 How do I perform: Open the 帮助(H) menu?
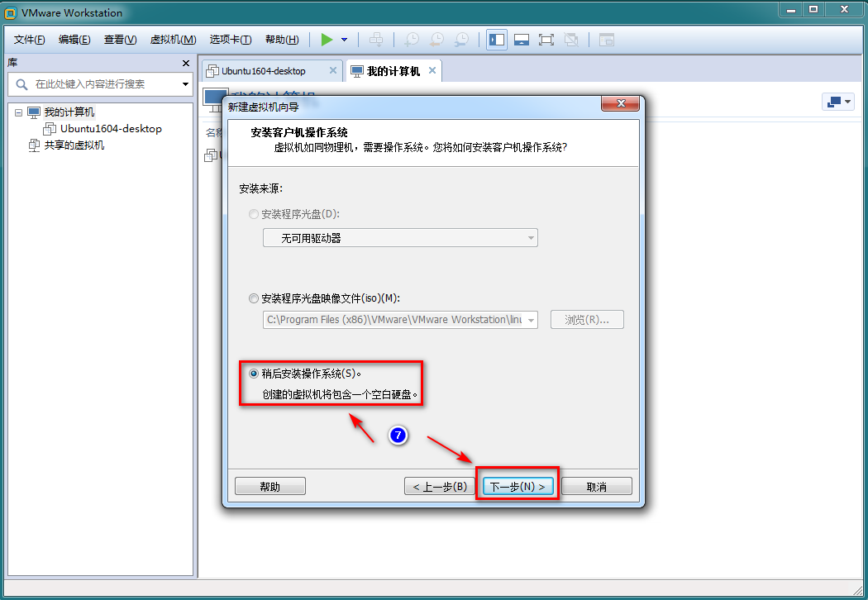click(x=282, y=40)
